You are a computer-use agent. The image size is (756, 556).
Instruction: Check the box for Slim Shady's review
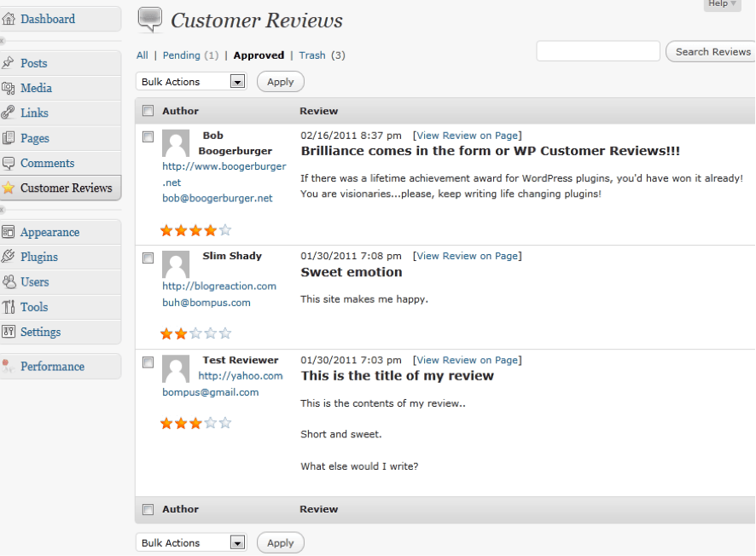pyautogui.click(x=148, y=258)
